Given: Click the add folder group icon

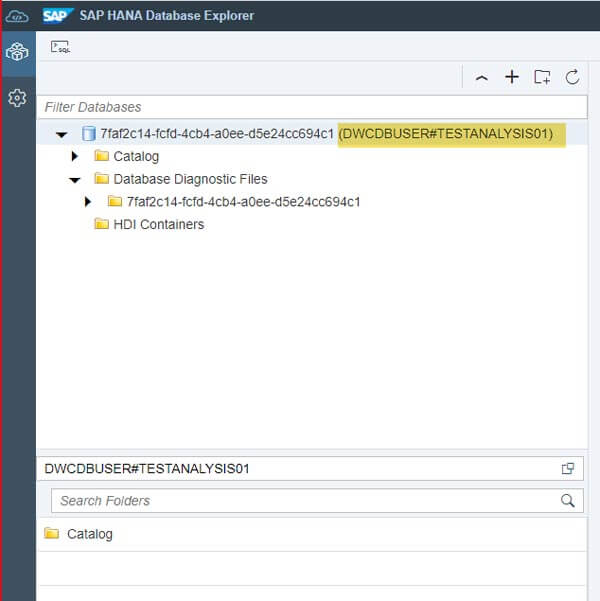Looking at the screenshot, I should (x=542, y=77).
